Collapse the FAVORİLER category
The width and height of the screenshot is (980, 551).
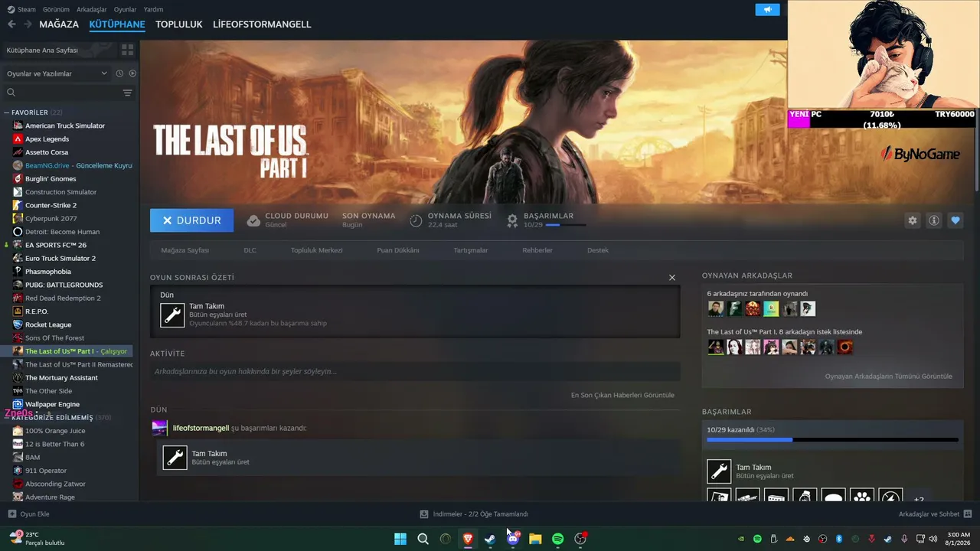coord(7,112)
